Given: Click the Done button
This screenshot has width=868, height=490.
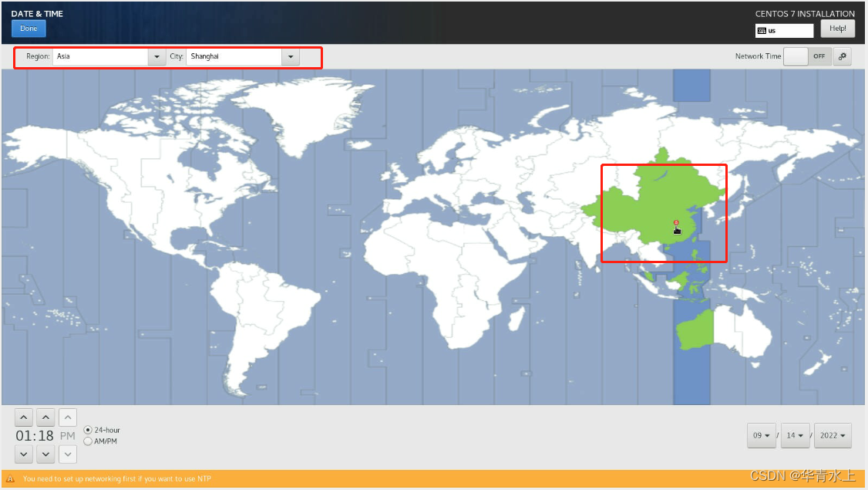Looking at the screenshot, I should (x=29, y=29).
